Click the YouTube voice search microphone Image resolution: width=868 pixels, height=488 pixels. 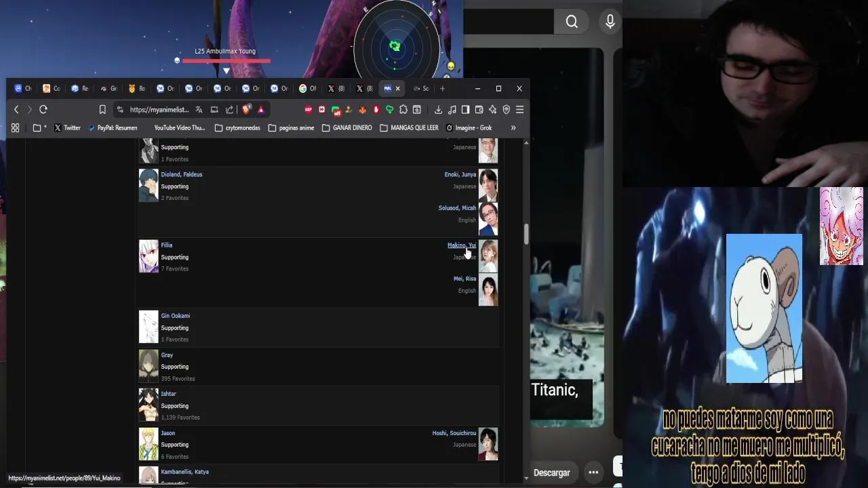point(610,22)
